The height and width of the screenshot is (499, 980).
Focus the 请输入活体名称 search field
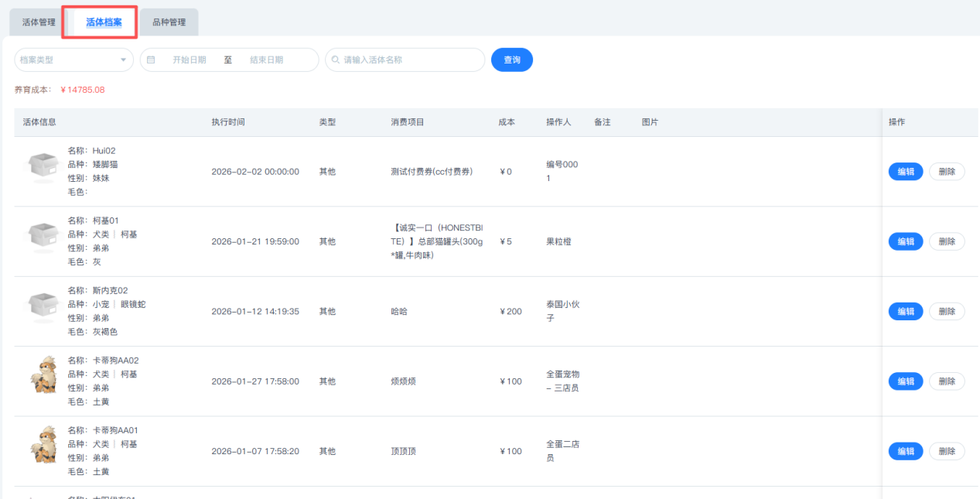tap(410, 60)
